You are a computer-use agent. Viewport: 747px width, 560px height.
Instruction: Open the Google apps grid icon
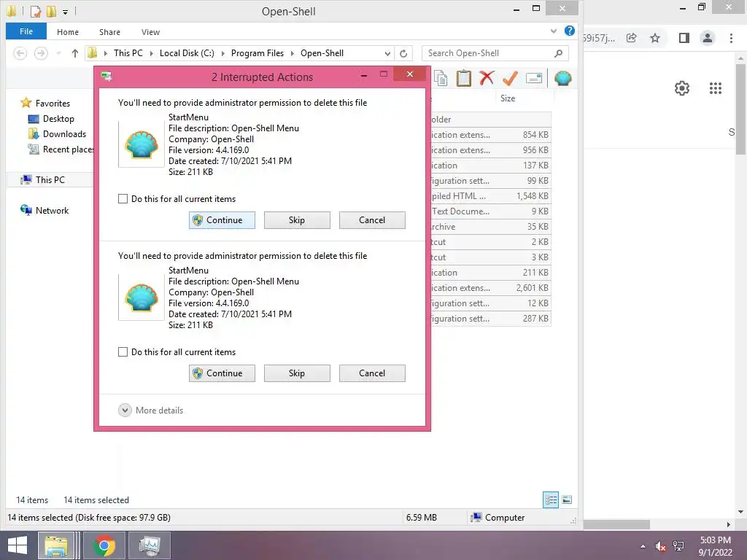(x=715, y=88)
